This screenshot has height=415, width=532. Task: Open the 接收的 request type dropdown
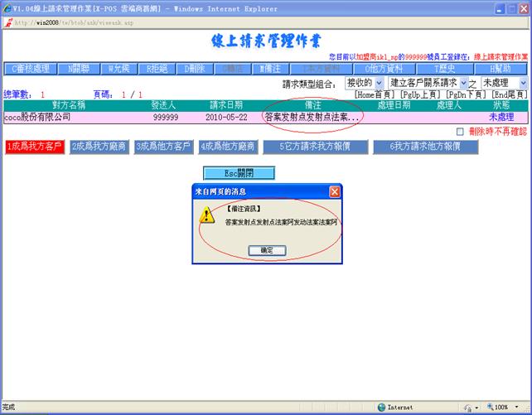pos(380,84)
